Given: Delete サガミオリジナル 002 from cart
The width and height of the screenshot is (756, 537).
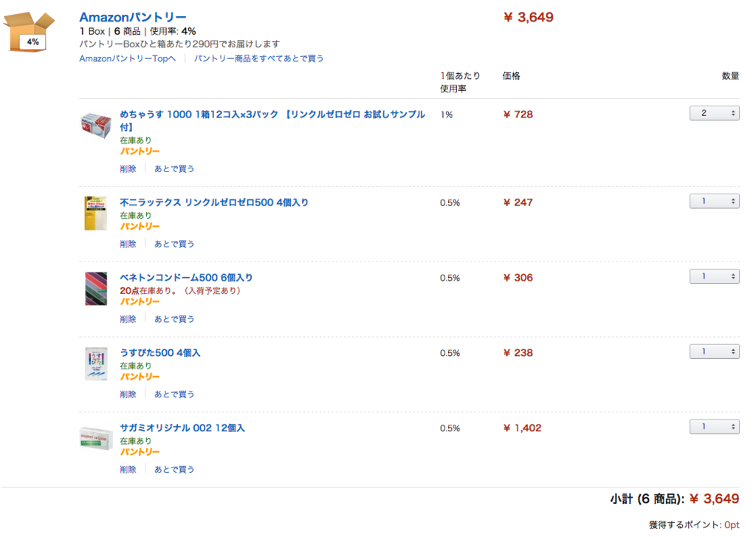Looking at the screenshot, I should tap(128, 470).
